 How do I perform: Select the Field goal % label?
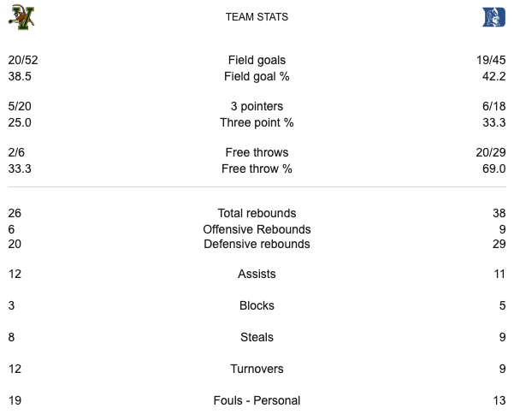point(257,75)
